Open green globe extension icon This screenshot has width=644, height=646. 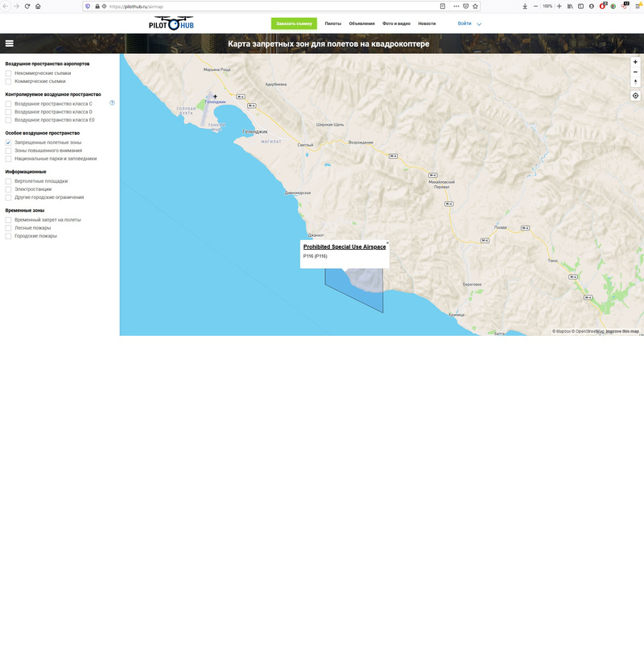613,6
